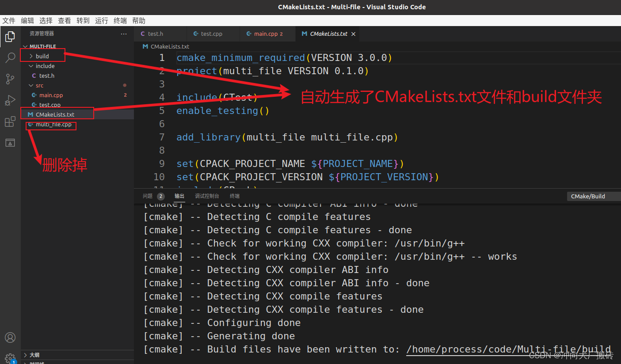The height and width of the screenshot is (364, 621).
Task: Open the 运行 menu
Action: point(102,21)
